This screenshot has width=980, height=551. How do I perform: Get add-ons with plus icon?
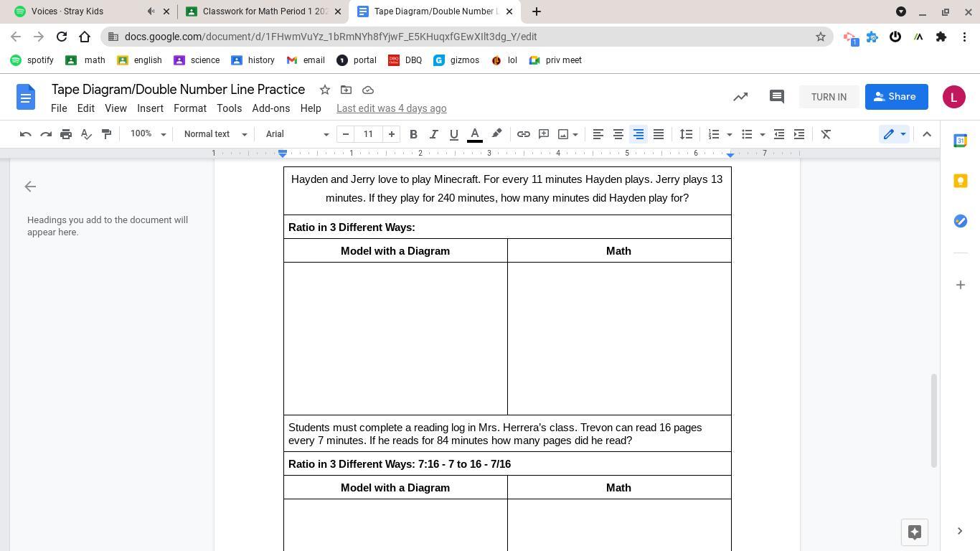click(960, 285)
